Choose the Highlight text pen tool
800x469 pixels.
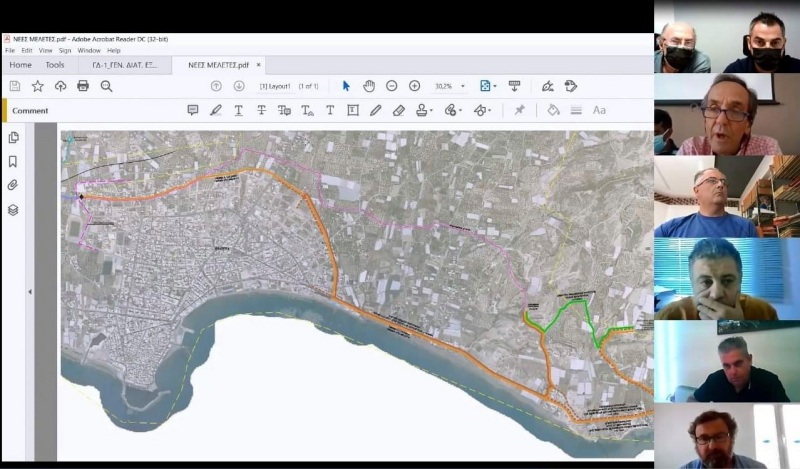click(x=216, y=110)
